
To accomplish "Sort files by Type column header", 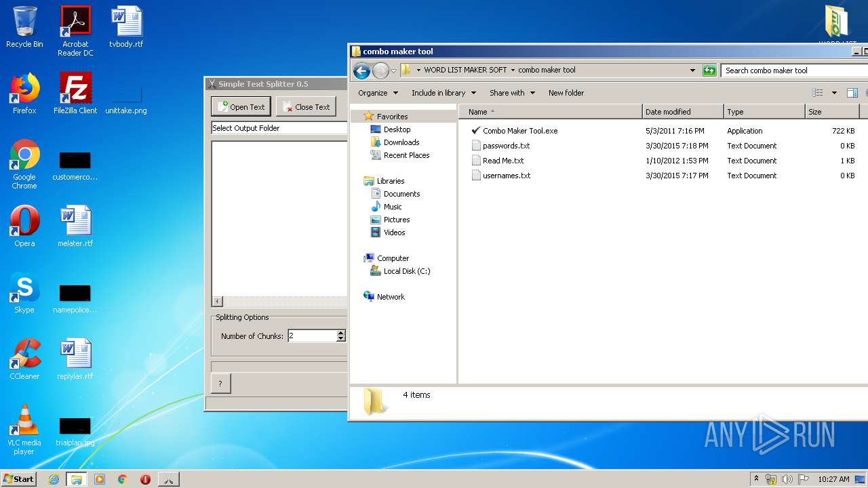I will [764, 112].
